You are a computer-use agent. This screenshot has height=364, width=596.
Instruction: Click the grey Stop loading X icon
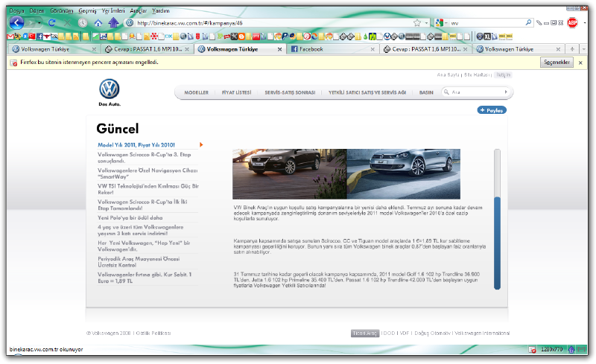(67, 23)
